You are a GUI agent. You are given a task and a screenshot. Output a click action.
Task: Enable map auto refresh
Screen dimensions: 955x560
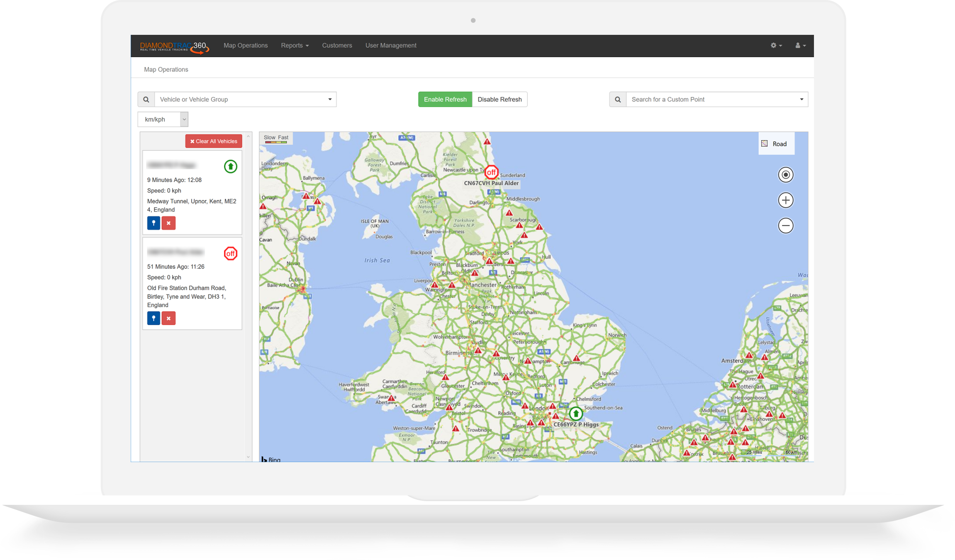coord(445,100)
